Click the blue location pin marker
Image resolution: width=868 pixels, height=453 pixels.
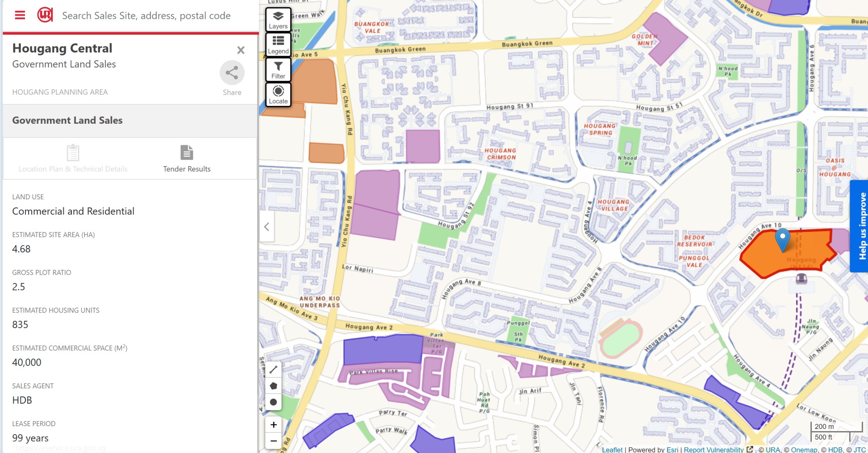pos(782,240)
